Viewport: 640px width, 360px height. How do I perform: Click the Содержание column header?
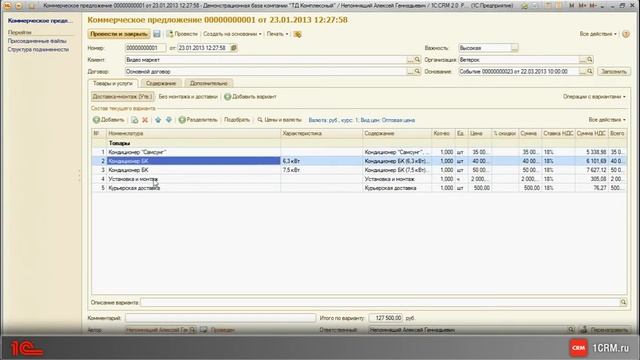[397, 133]
